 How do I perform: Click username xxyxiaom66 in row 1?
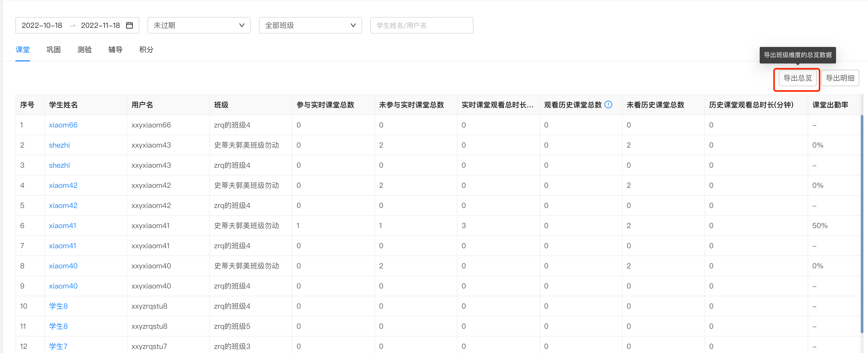[x=151, y=125]
